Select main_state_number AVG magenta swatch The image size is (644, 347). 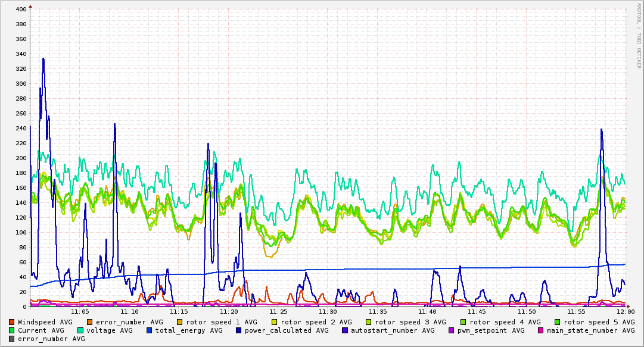540,330
